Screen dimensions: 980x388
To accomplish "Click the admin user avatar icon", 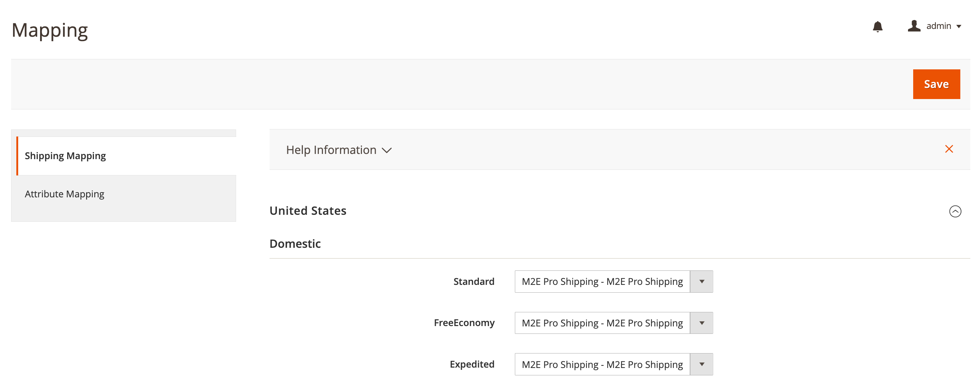I will pos(914,26).
